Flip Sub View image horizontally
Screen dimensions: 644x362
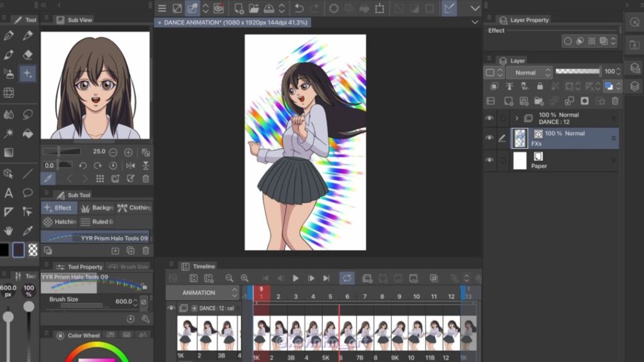coord(131,165)
